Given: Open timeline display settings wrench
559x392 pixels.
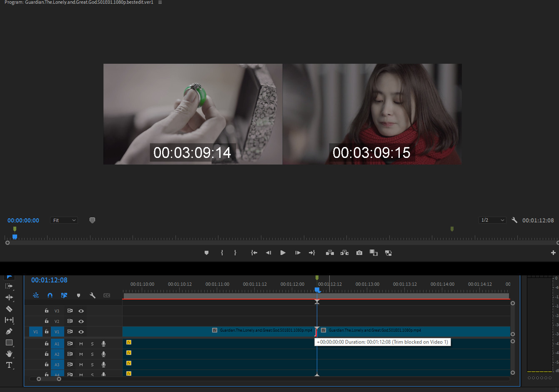Looking at the screenshot, I should (93, 295).
